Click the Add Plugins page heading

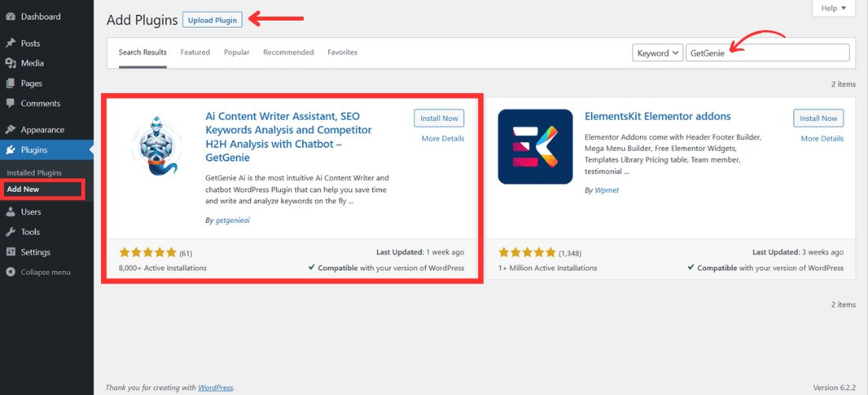point(142,21)
